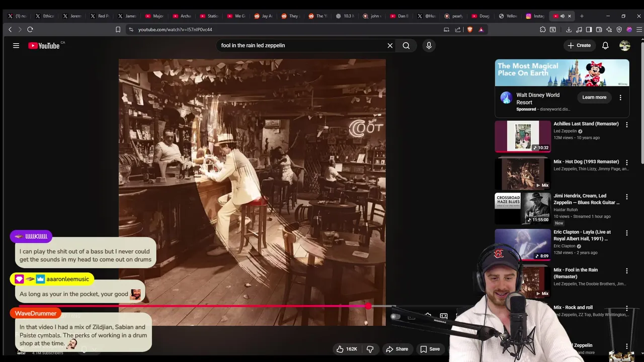Go back using browser back arrow
The width and height of the screenshot is (644, 362).
pyautogui.click(x=10, y=30)
